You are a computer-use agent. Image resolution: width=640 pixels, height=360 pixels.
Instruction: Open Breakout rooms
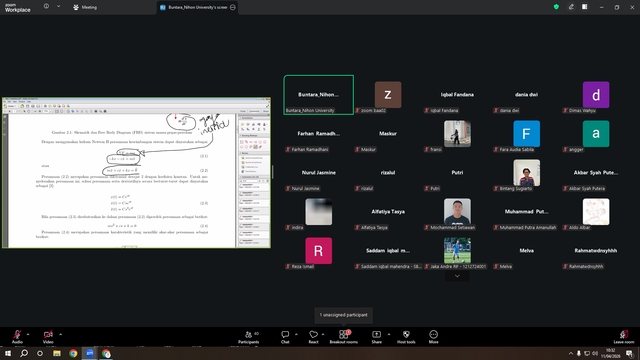(x=344, y=337)
